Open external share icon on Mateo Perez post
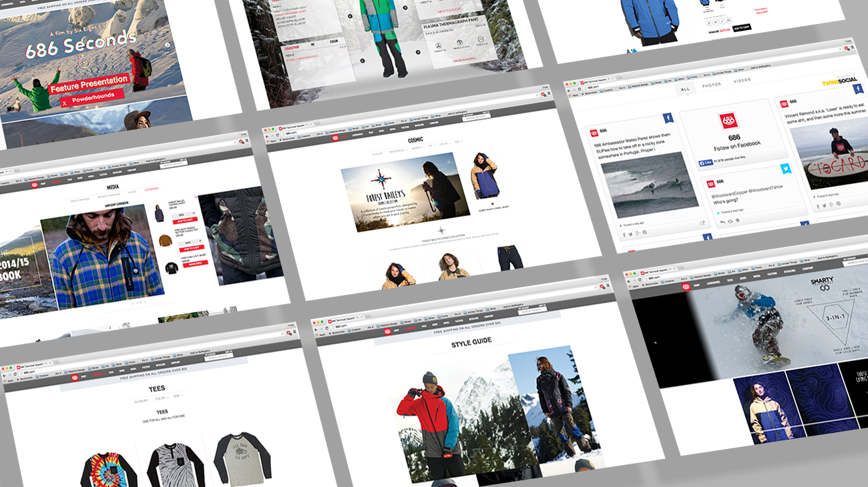The height and width of the screenshot is (487, 868). click(702, 223)
